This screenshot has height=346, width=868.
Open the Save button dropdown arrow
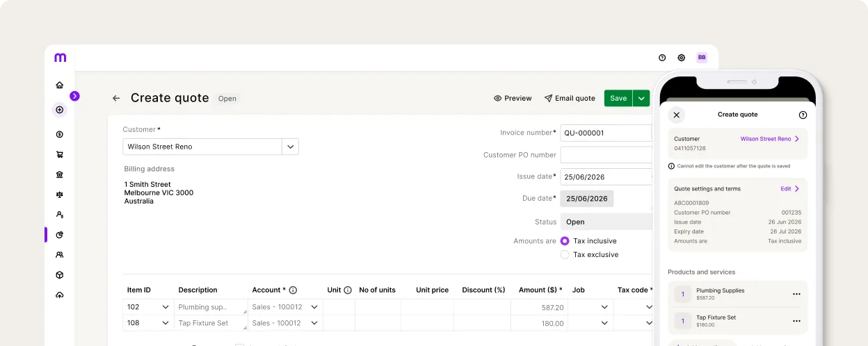coord(641,99)
